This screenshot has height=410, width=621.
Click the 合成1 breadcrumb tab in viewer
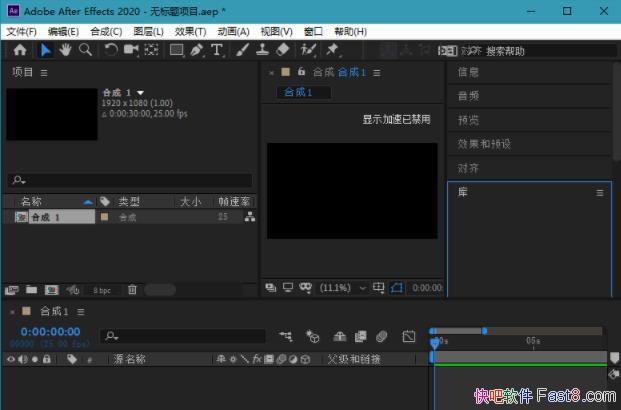click(x=303, y=92)
